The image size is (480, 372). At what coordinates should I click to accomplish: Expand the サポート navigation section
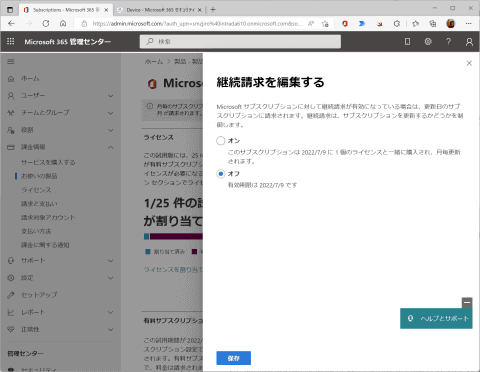[111, 261]
